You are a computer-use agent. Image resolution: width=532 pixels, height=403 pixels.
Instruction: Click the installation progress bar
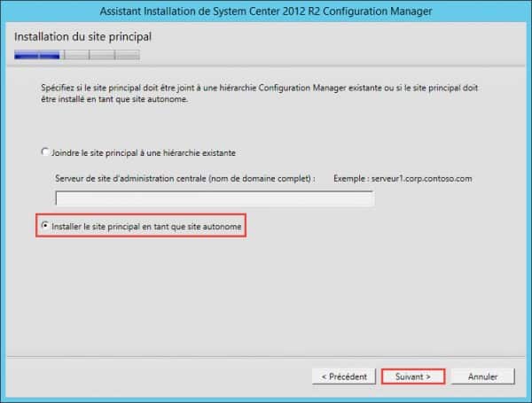click(77, 55)
